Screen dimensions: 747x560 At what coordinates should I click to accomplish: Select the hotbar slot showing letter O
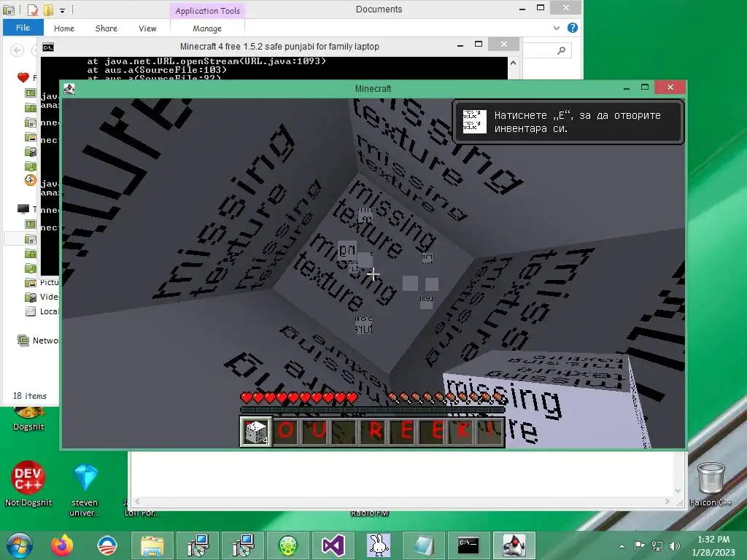coord(286,432)
